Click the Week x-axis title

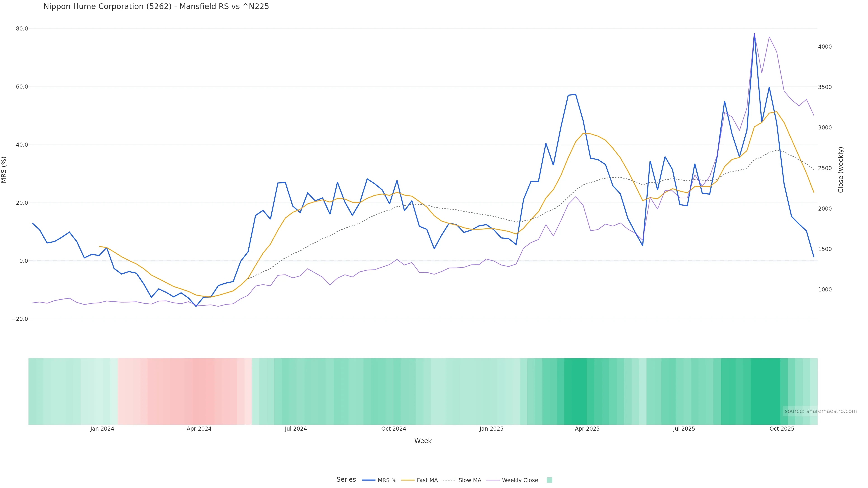click(422, 441)
